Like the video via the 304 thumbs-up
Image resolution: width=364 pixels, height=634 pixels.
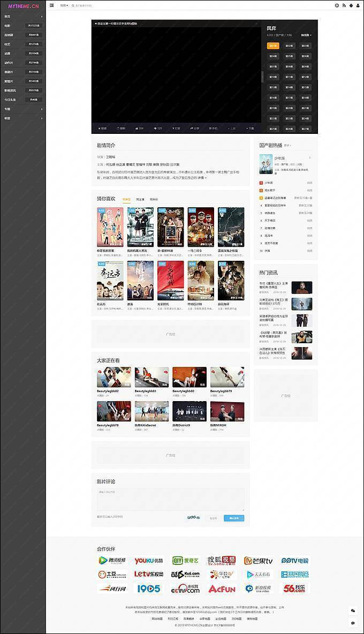pyautogui.click(x=139, y=128)
